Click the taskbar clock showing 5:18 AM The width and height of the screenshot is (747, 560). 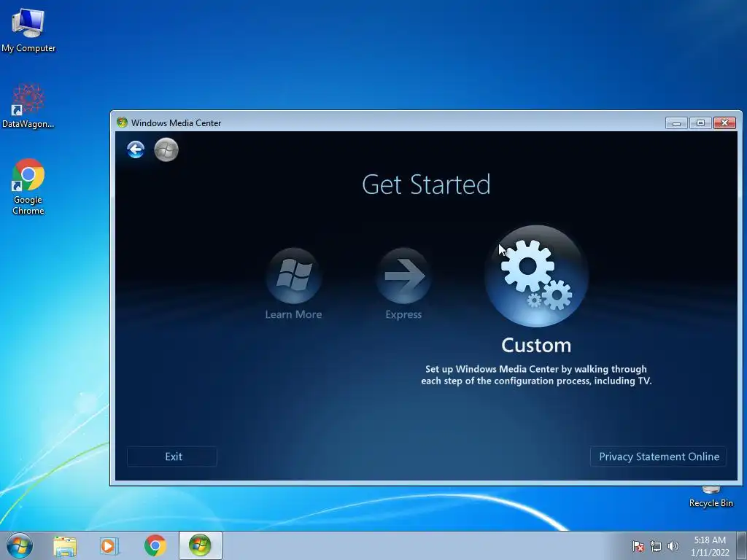710,546
